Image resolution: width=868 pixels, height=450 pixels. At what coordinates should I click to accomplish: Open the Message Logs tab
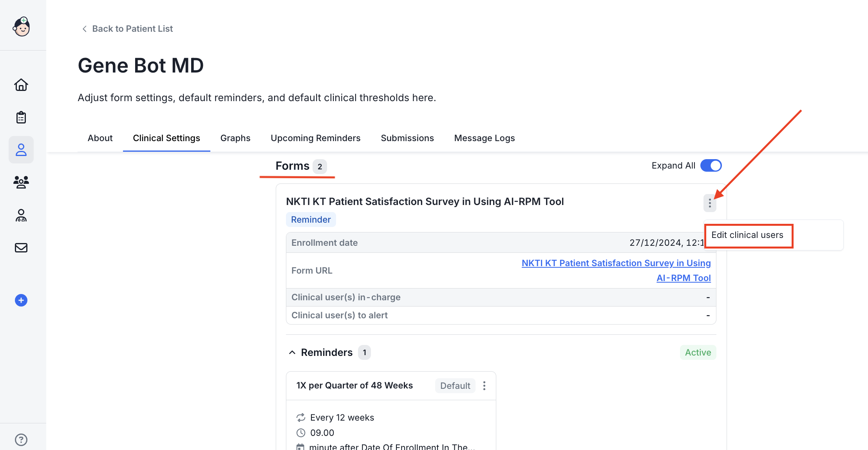click(484, 138)
